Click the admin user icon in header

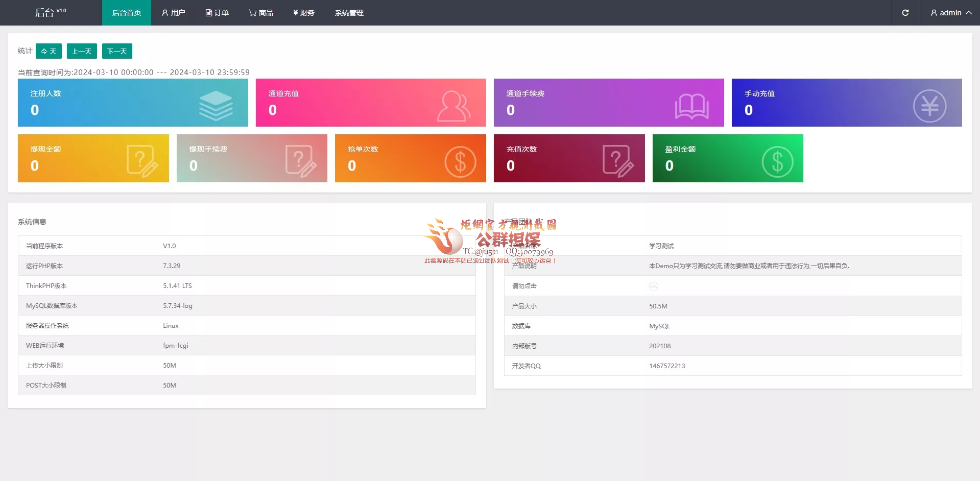(934, 13)
